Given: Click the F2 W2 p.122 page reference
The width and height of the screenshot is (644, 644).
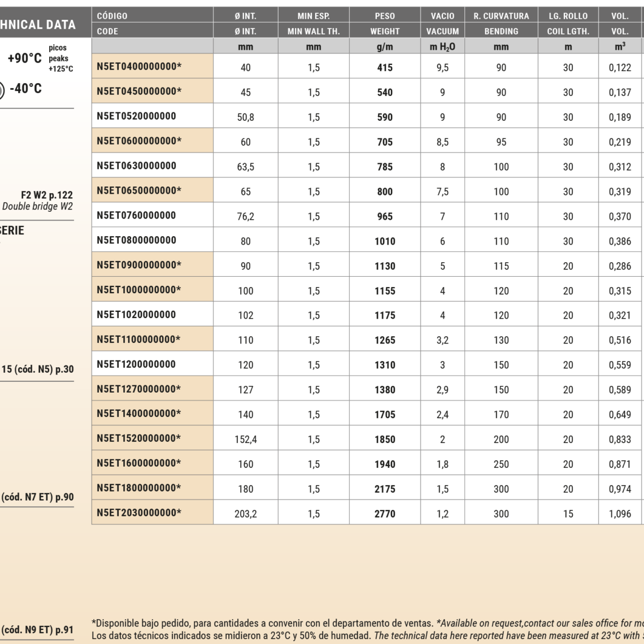Looking at the screenshot, I should coord(46,195).
